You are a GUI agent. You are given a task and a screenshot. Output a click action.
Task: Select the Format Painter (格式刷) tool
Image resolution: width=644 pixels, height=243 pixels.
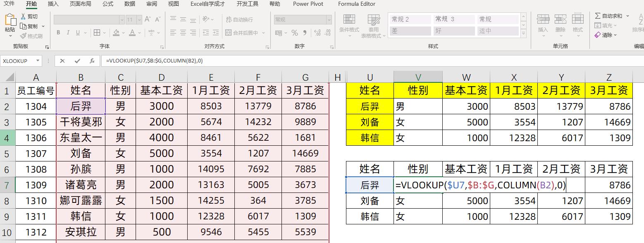coord(31,35)
